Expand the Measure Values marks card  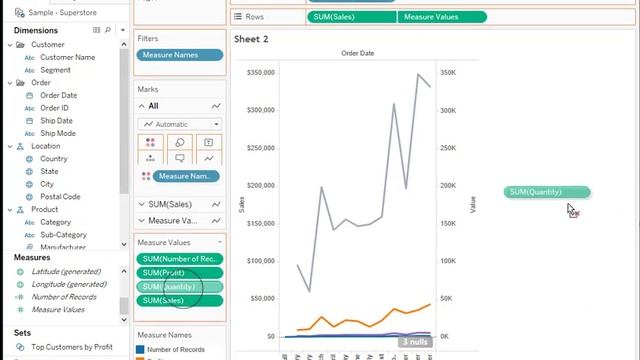coord(141,220)
